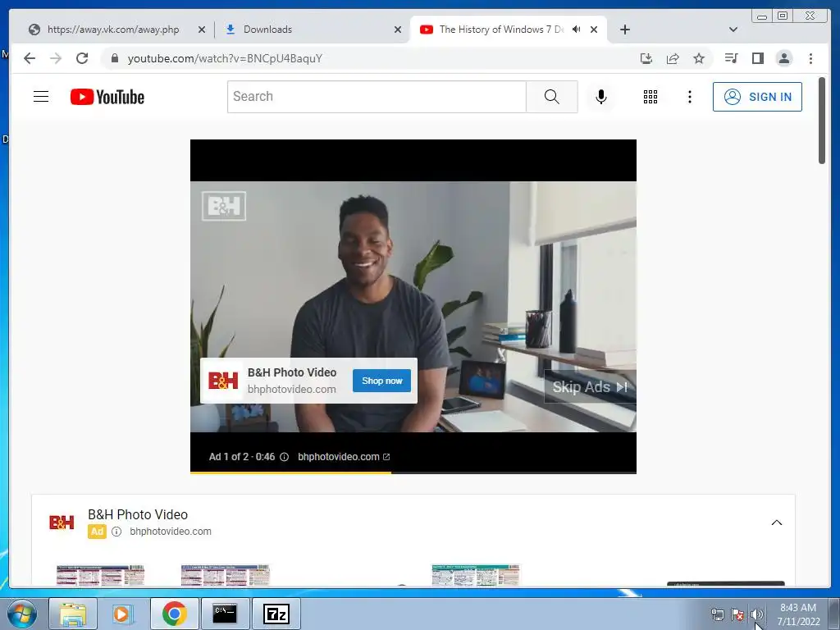The image size is (840, 630).
Task: Click Shop now ad button
Action: pyautogui.click(x=382, y=381)
